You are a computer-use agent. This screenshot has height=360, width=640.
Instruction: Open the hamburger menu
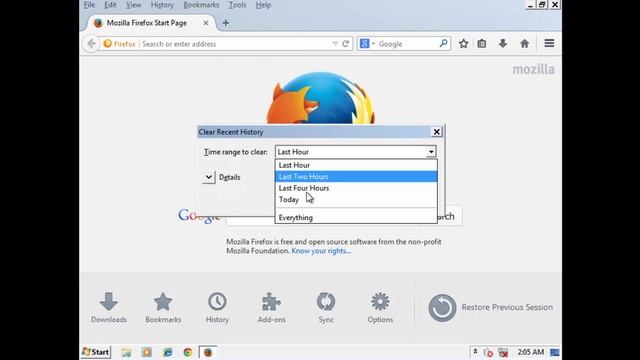549,43
